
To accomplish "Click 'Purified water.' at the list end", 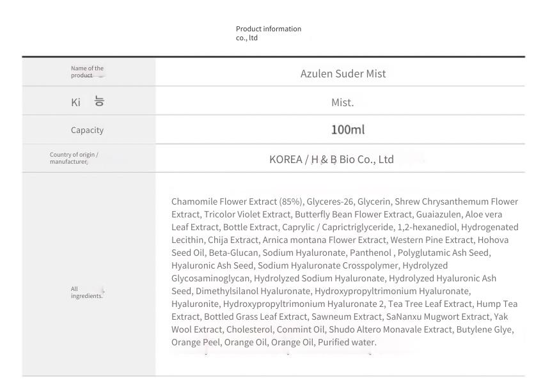I will point(347,342).
